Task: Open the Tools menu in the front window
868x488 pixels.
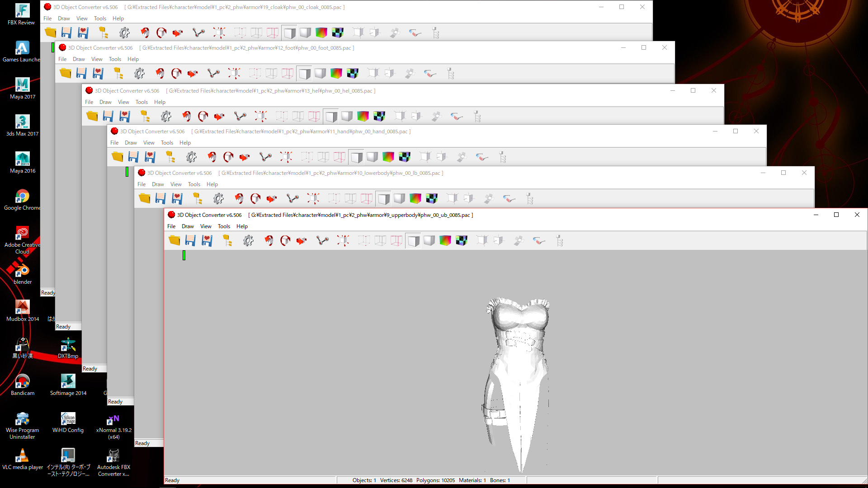Action: click(224, 226)
